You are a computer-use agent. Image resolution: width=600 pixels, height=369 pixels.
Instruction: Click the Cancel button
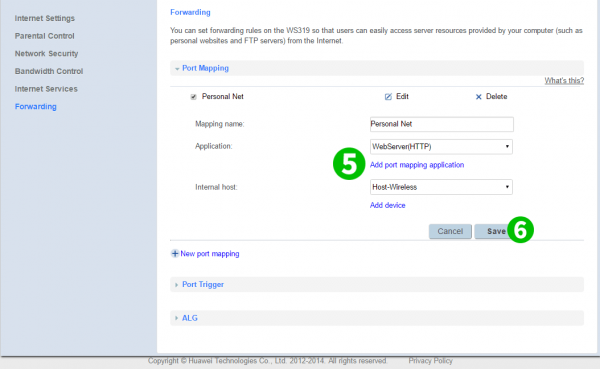click(x=450, y=231)
